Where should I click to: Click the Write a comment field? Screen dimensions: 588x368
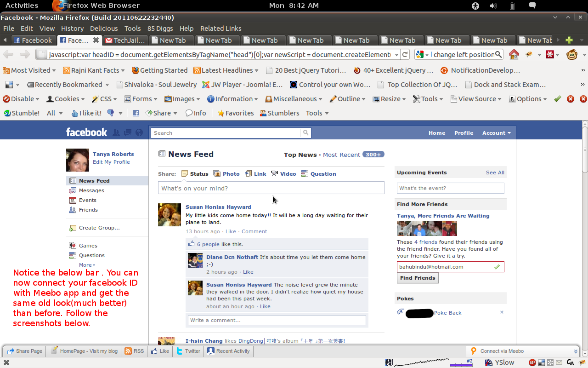pos(277,320)
